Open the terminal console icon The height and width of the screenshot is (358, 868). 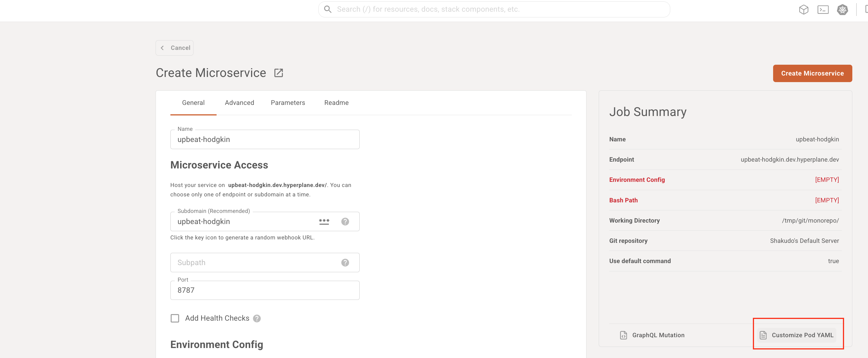pyautogui.click(x=823, y=9)
